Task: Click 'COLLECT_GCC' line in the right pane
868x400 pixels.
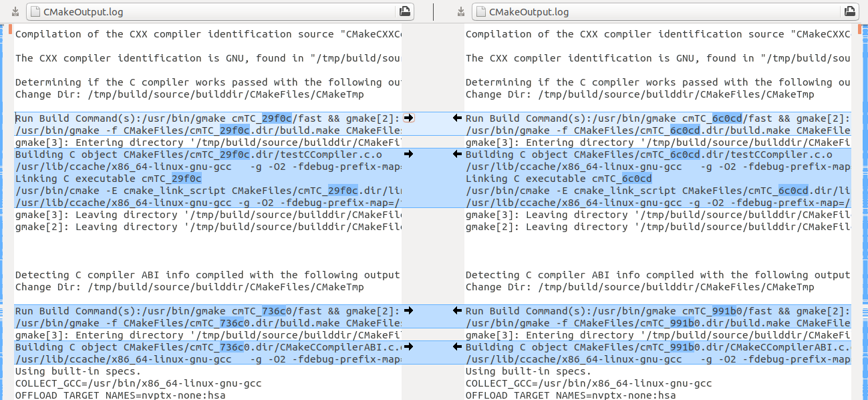Action: coord(588,383)
